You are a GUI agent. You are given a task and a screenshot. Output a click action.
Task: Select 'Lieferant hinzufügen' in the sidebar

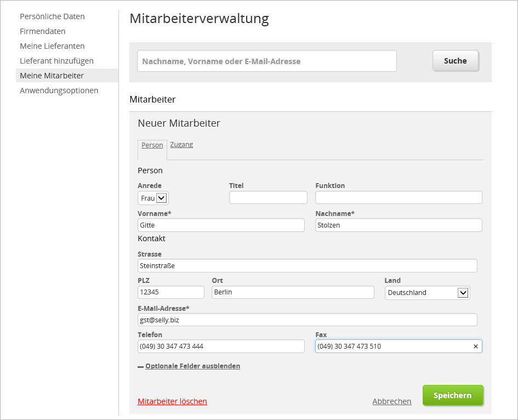coord(56,61)
